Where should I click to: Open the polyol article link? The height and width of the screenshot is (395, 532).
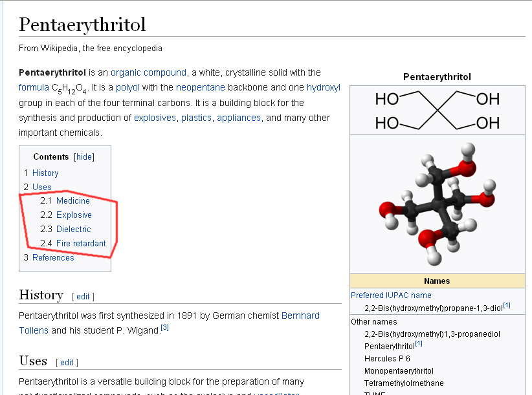coord(127,88)
